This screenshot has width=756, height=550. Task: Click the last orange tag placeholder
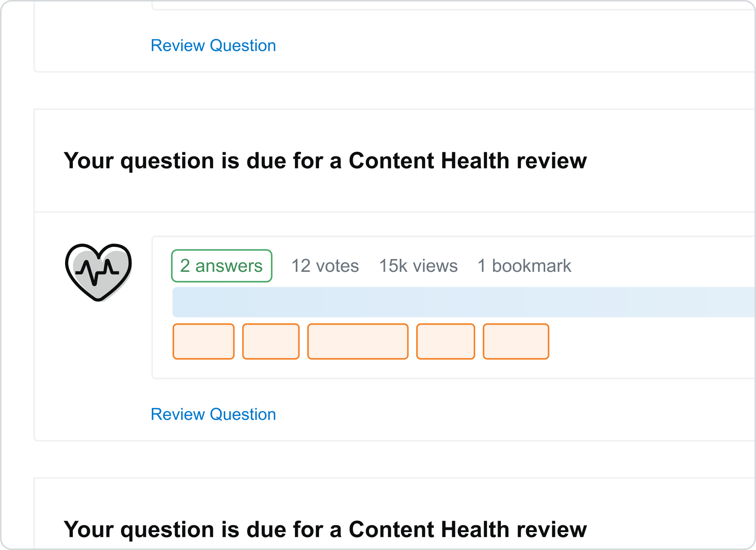tap(516, 341)
